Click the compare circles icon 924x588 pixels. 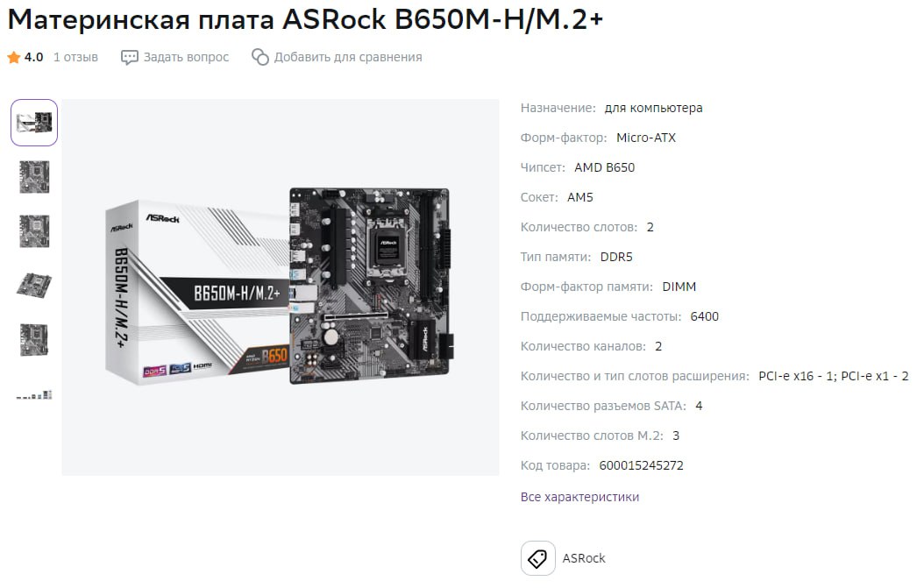[x=259, y=57]
